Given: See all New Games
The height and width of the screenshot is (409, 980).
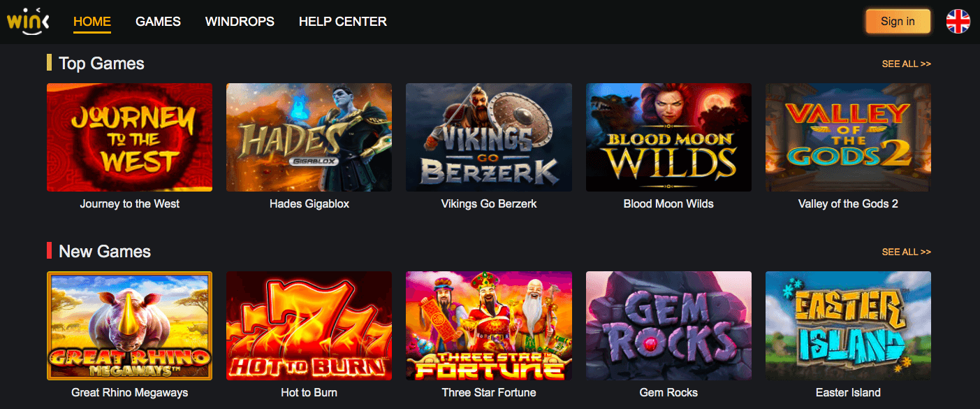Looking at the screenshot, I should 906,252.
